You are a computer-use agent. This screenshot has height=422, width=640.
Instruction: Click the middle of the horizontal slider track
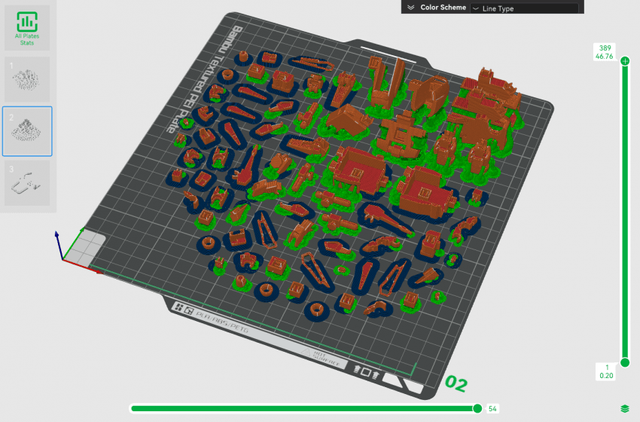[x=304, y=408]
